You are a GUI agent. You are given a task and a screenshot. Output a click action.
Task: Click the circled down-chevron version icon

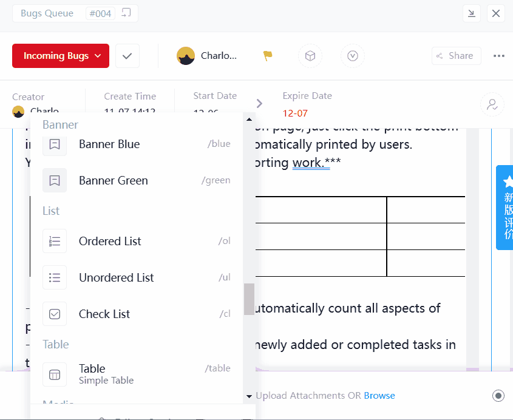[353, 56]
